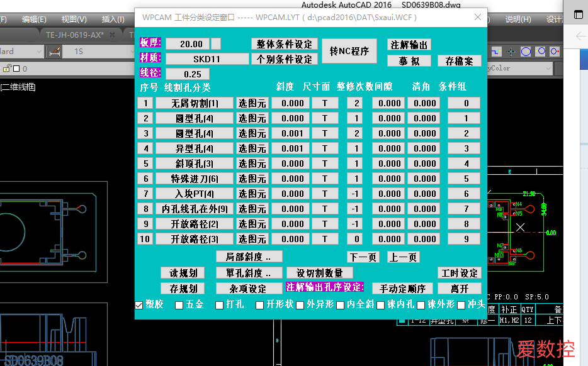The image size is (588, 366).
Task: Click the 注解输出 button
Action: [409, 45]
